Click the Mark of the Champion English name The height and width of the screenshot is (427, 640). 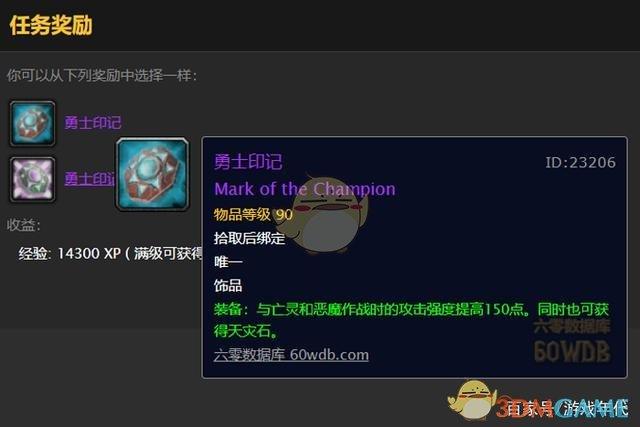point(305,189)
